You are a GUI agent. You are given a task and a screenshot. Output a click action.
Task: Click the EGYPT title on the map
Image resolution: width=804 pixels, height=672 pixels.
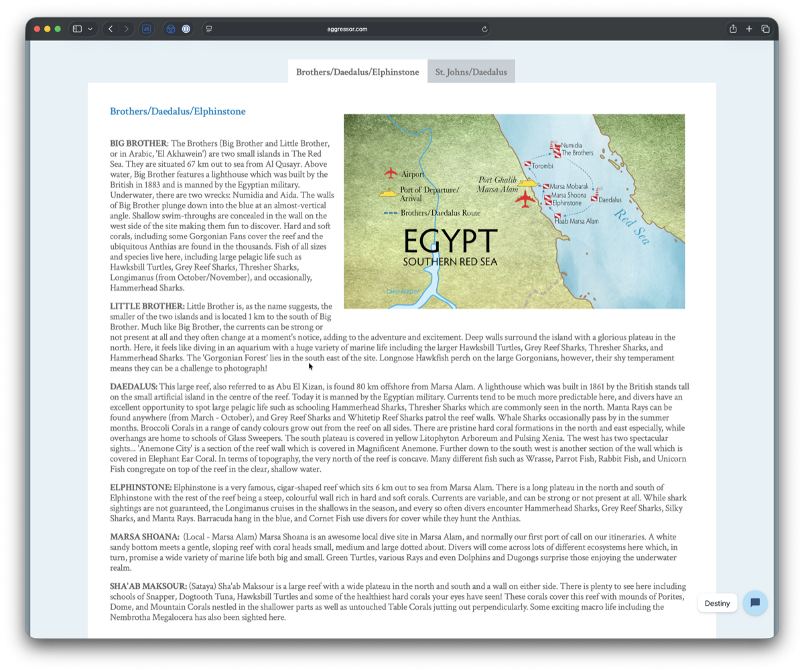451,242
